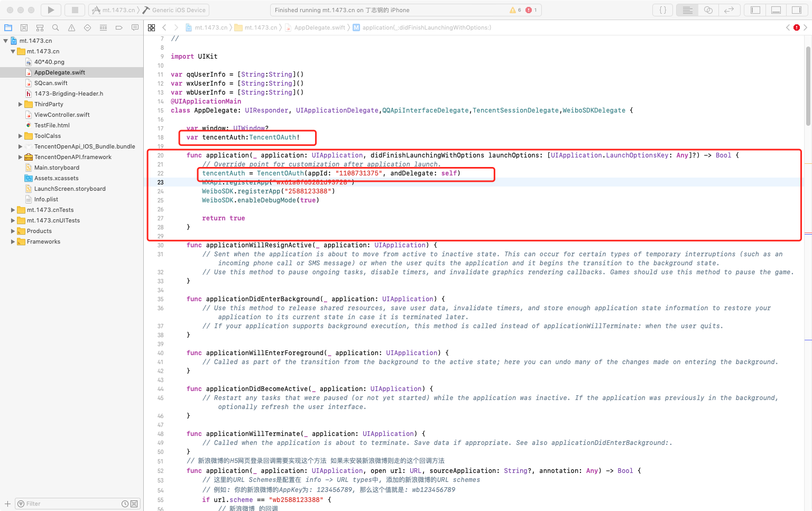
Task: Click the error count indicator in activity bar
Action: 531,10
